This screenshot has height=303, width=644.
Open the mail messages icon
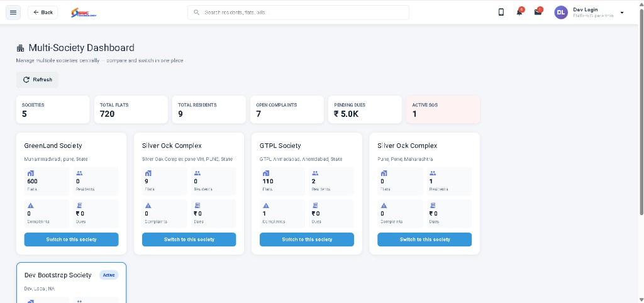tap(538, 13)
